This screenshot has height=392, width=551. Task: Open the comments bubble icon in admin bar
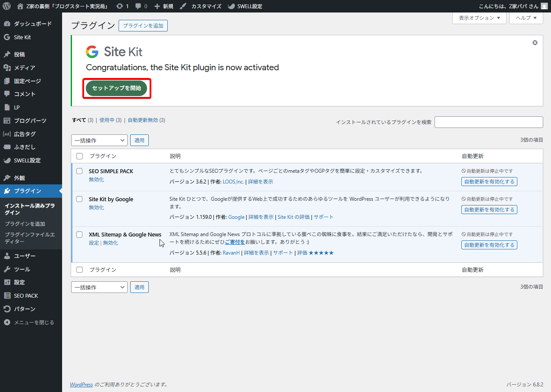click(x=138, y=6)
